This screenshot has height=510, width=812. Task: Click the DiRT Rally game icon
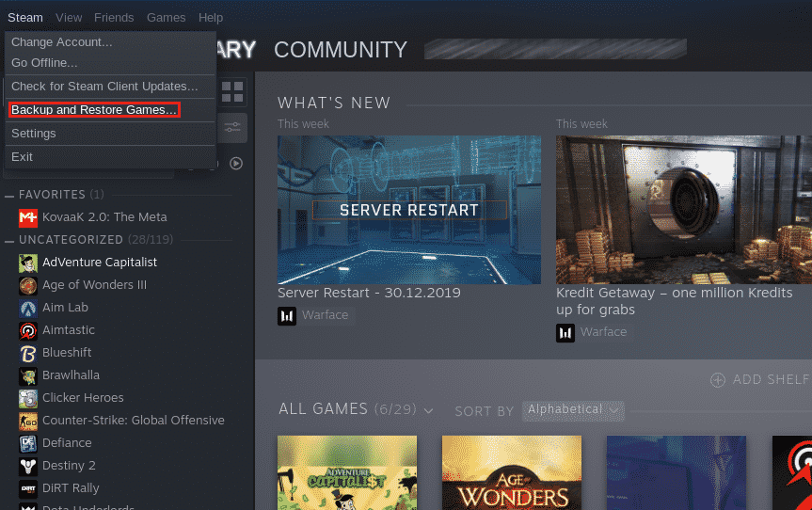pyautogui.click(x=28, y=489)
